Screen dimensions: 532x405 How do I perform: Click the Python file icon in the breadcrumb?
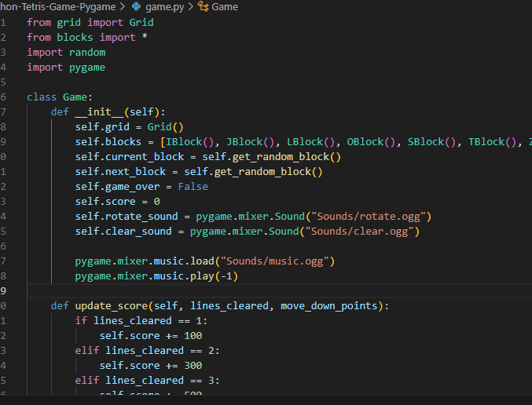136,7
